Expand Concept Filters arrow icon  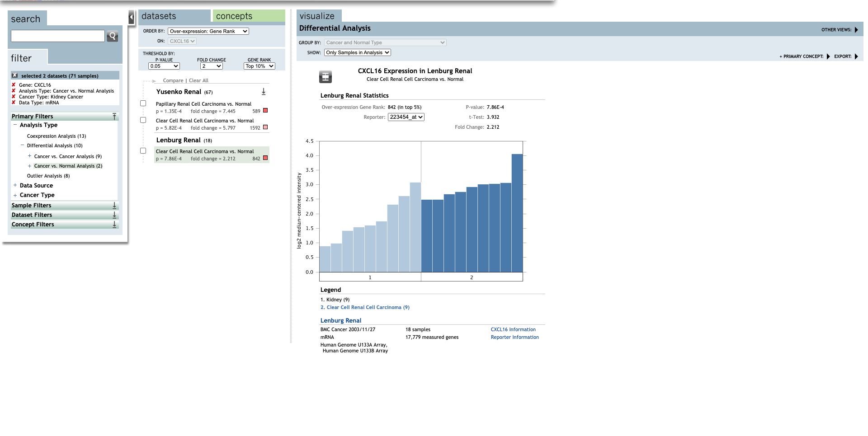point(114,224)
